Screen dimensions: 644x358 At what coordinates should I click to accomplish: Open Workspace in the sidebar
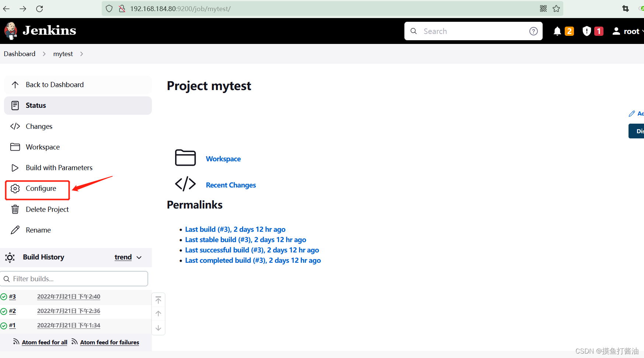pos(78,147)
